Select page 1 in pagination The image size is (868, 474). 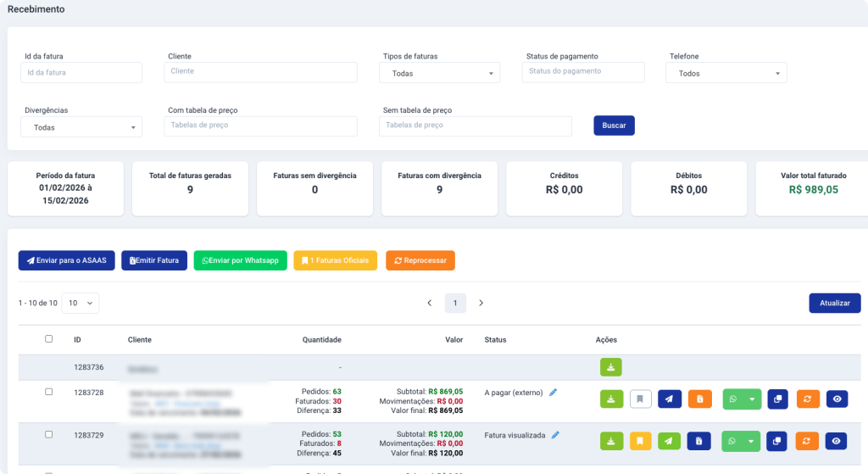[x=455, y=303]
